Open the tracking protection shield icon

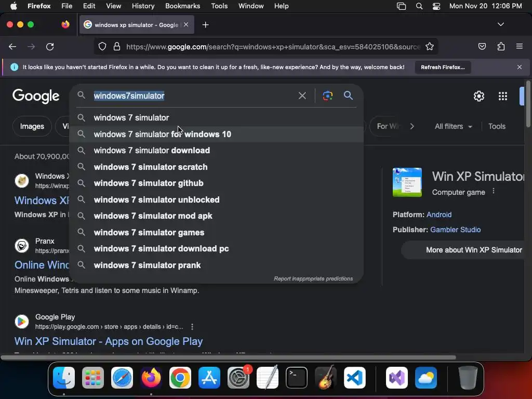(x=102, y=46)
